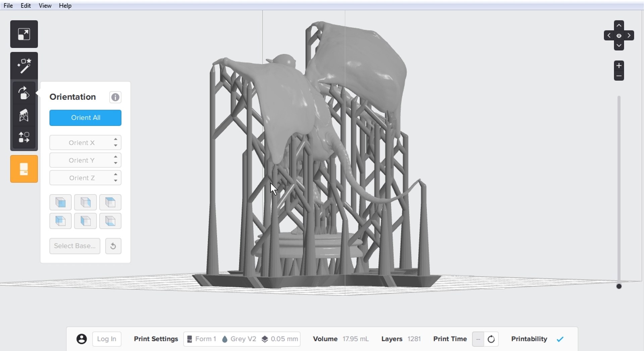Increase Orient Y with up arrow

(x=115, y=157)
